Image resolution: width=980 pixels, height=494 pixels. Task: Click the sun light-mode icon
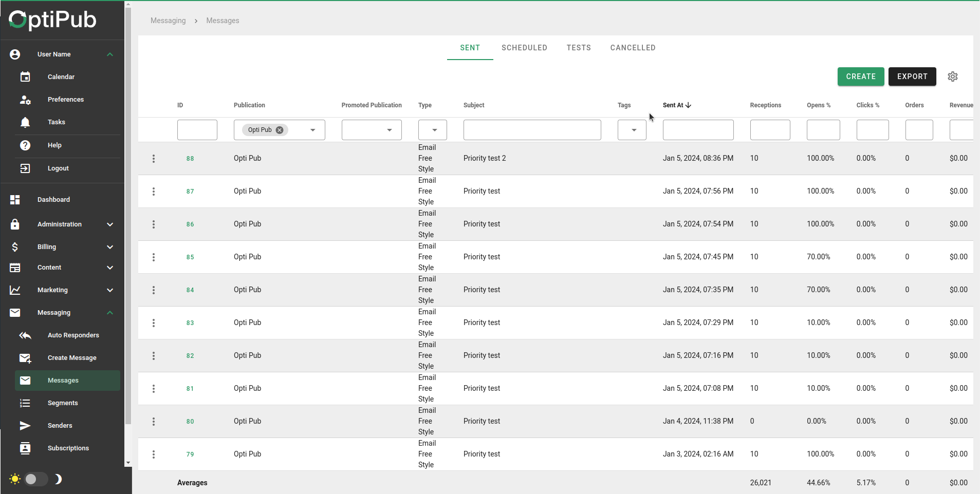(15, 479)
